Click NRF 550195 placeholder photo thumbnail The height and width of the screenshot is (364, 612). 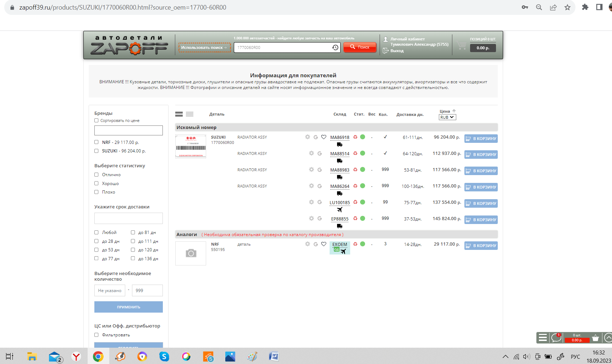point(191,253)
